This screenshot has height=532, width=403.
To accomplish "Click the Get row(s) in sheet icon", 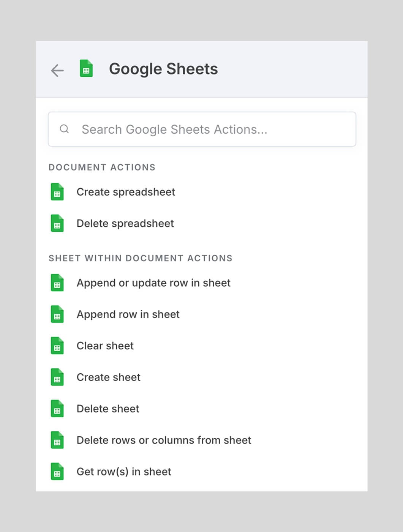I will [x=57, y=472].
